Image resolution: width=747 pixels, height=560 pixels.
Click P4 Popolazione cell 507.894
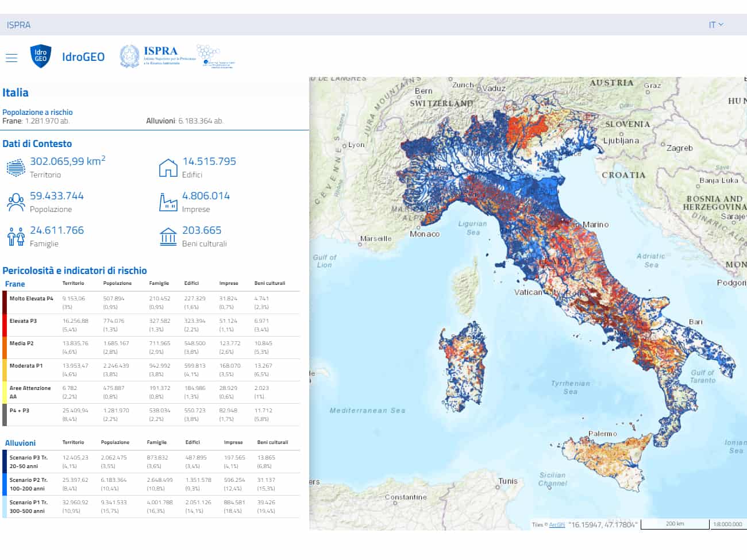coord(114,299)
